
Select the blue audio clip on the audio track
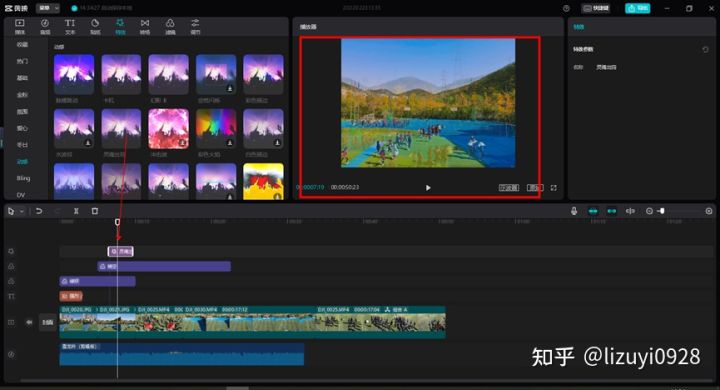tap(182, 354)
